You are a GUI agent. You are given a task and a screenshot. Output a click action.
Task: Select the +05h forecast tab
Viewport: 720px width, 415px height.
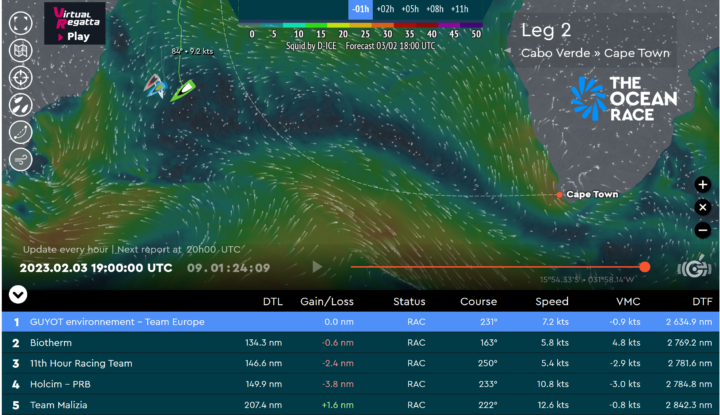pyautogui.click(x=410, y=9)
